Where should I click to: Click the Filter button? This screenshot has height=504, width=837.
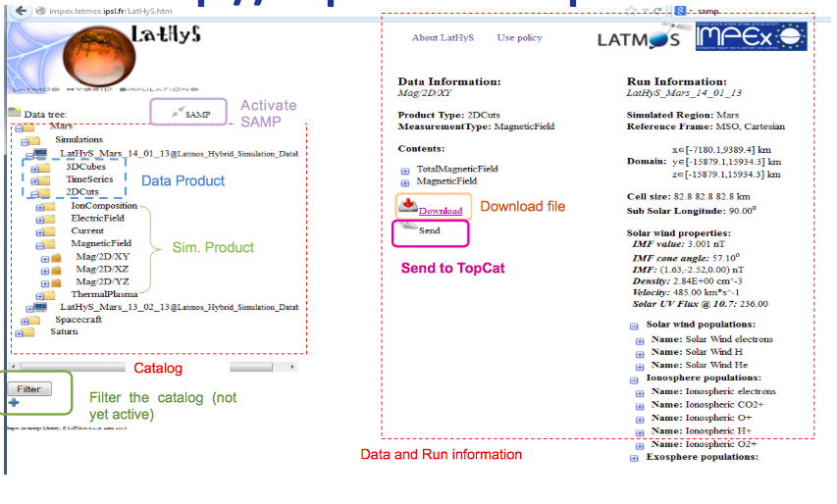[29, 389]
